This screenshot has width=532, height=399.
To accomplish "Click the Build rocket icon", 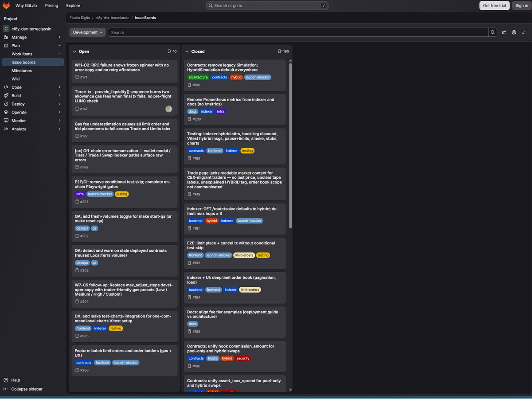I will click(6, 95).
